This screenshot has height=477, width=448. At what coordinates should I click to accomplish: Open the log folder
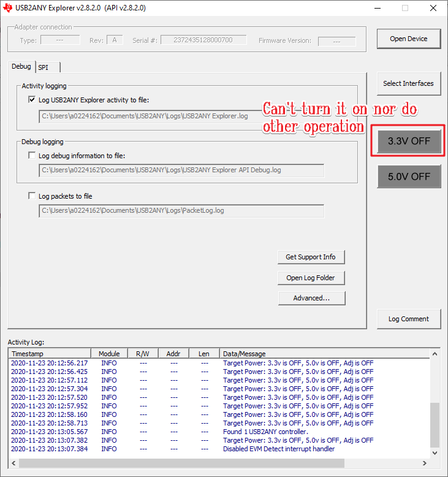[x=311, y=278]
